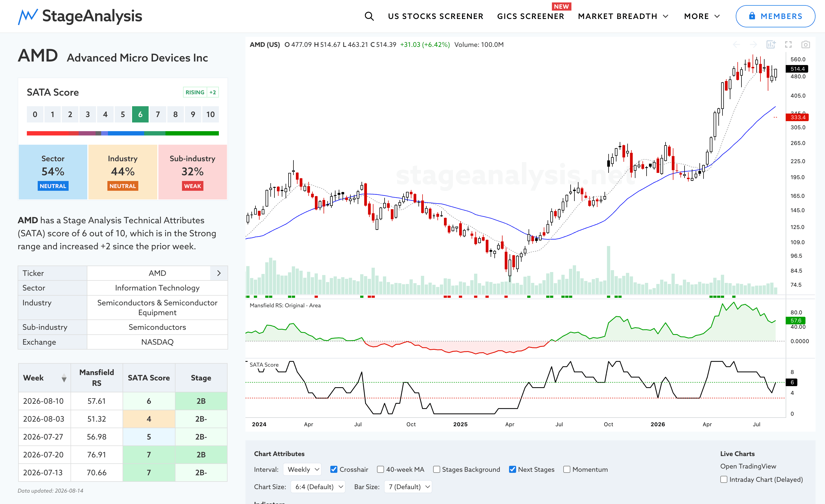Click the 2026-08-10 week row date

tap(43, 401)
